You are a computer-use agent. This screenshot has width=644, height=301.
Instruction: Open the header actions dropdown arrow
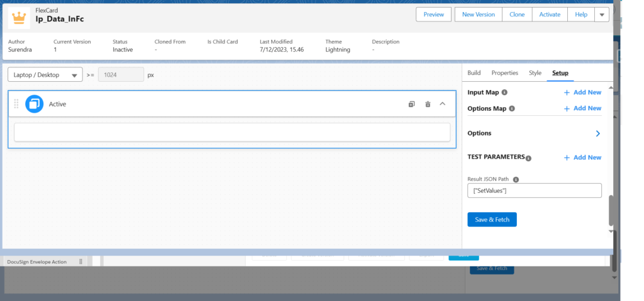click(x=602, y=14)
